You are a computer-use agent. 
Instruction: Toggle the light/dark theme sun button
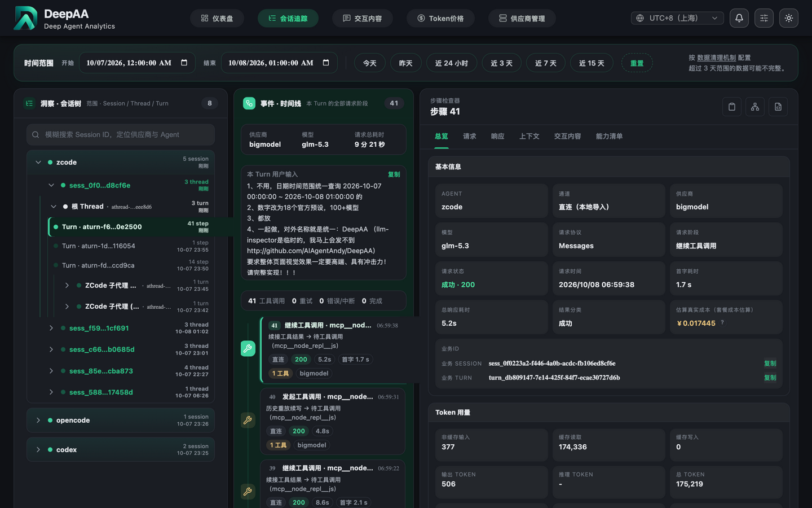click(x=788, y=18)
